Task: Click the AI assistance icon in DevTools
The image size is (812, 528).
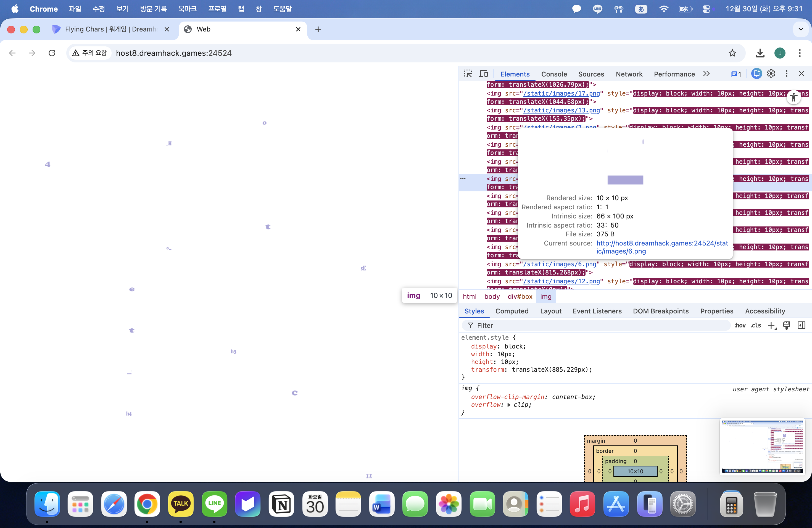Action: click(x=756, y=74)
